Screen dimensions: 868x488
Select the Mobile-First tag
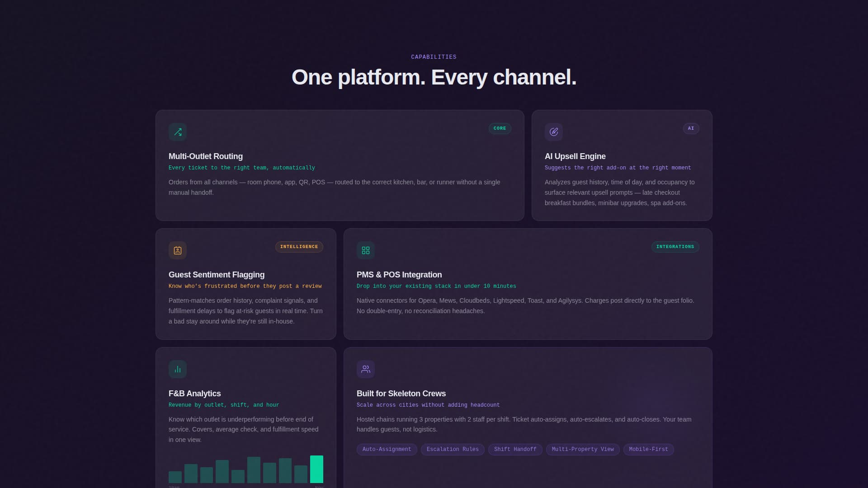649,450
